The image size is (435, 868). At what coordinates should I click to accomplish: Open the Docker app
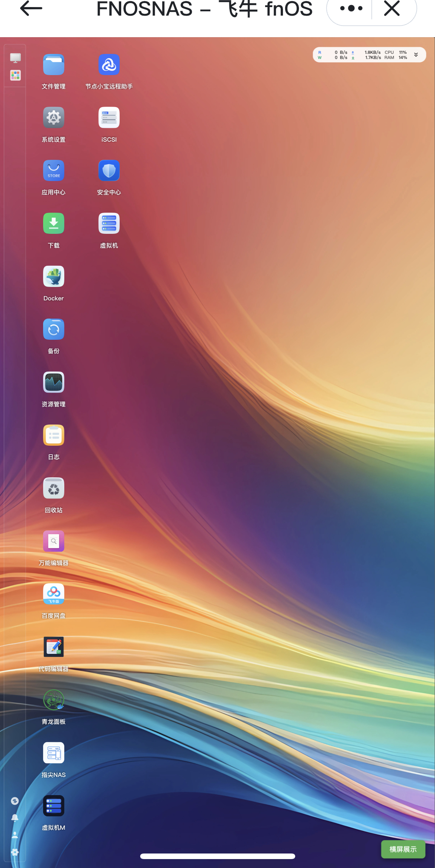(54, 277)
